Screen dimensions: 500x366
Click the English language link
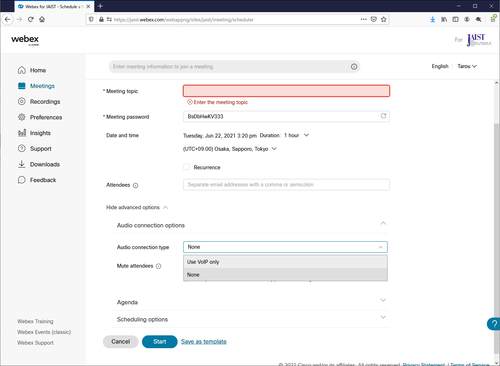[440, 66]
